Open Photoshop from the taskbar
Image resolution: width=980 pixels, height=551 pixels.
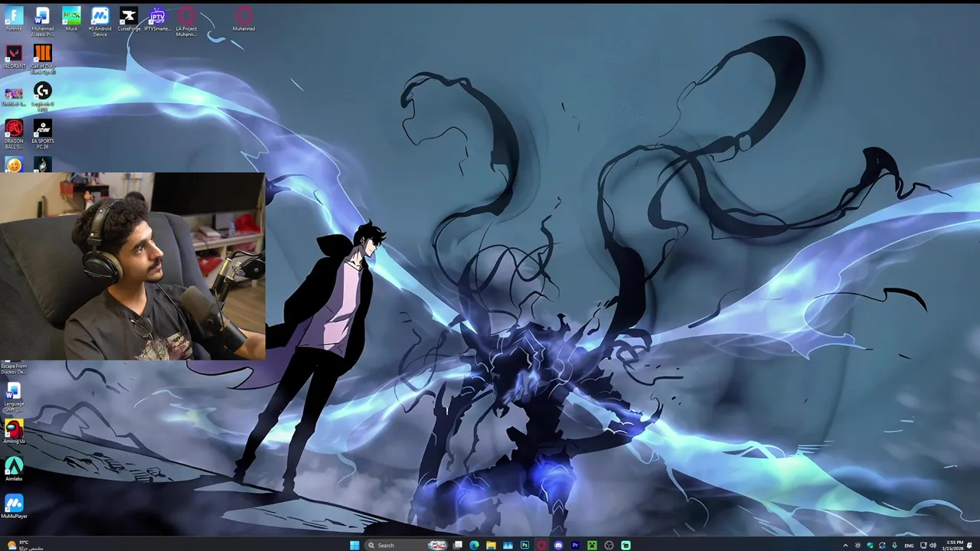(524, 545)
